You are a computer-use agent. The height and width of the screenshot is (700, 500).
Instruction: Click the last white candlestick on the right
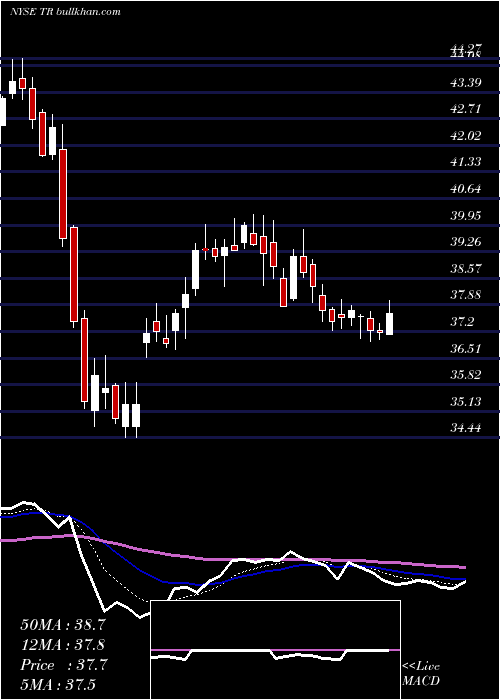pyautogui.click(x=390, y=324)
